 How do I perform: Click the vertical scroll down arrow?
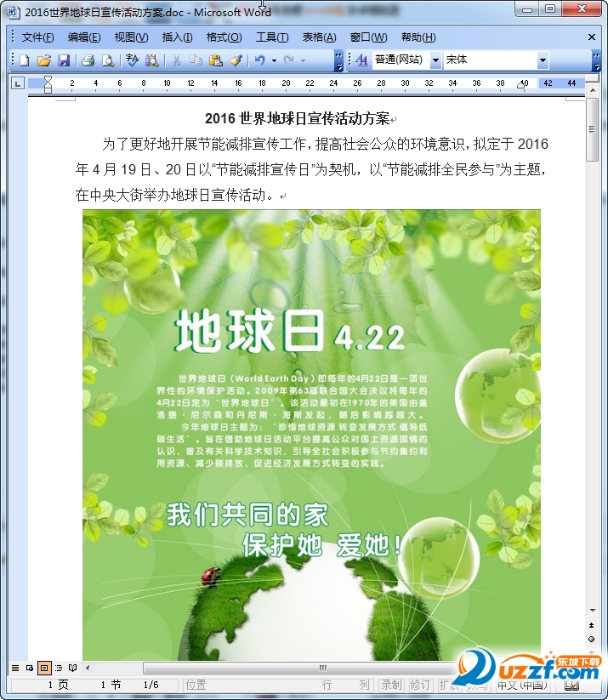tap(593, 611)
